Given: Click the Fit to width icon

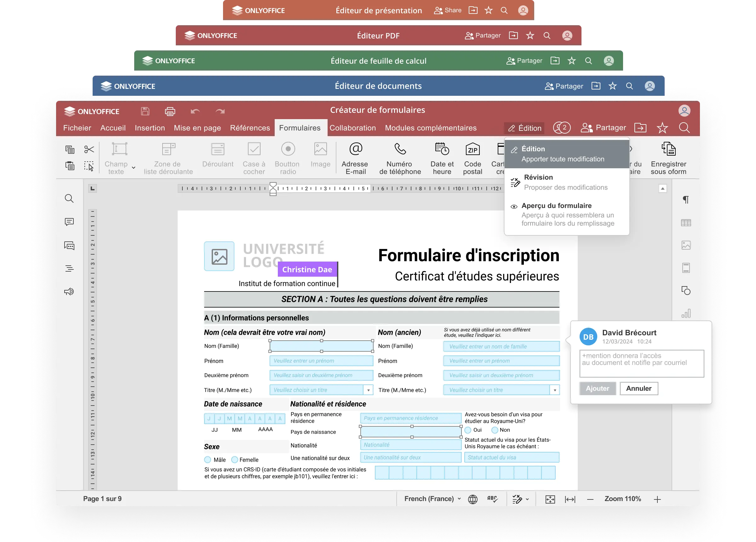Looking at the screenshot, I should [570, 499].
